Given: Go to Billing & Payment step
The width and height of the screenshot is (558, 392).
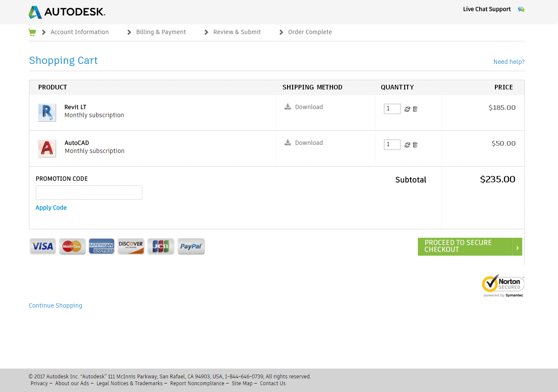Looking at the screenshot, I should pos(161,32).
